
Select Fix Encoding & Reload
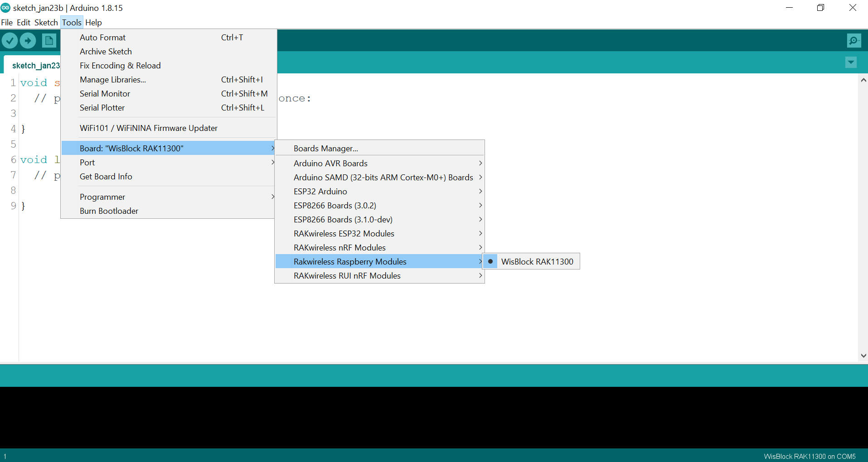tap(169, 66)
